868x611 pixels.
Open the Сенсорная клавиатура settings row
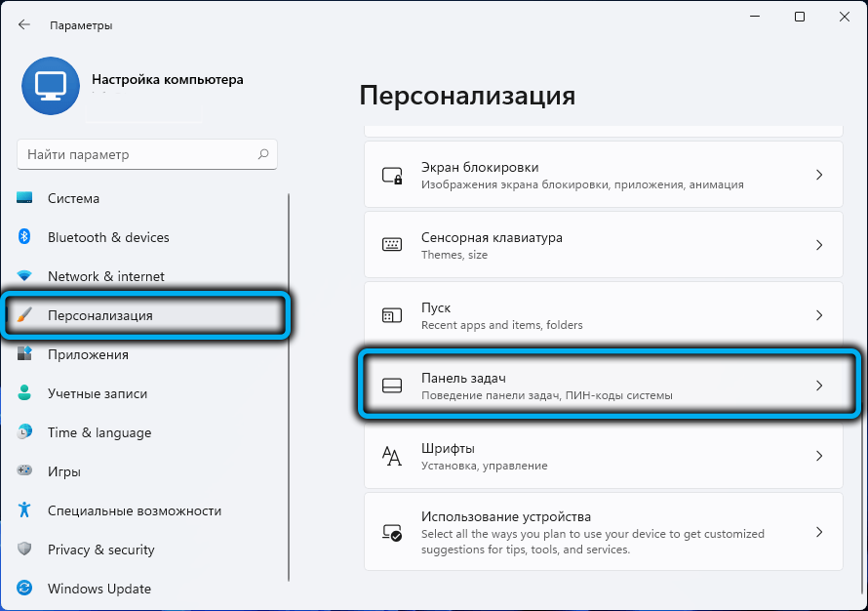pos(604,245)
